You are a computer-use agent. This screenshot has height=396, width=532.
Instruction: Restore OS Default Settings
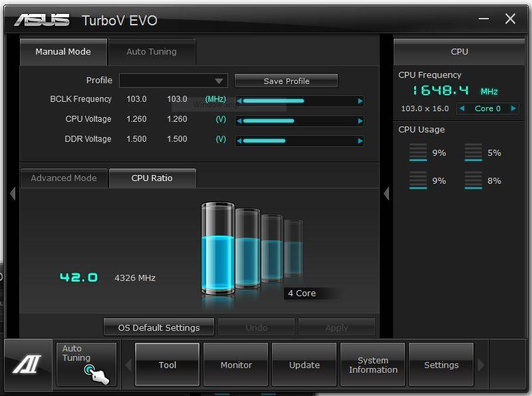point(159,327)
